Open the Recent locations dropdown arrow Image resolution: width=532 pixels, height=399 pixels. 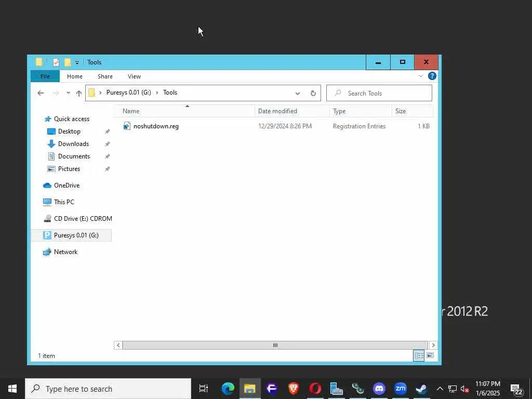68,93
